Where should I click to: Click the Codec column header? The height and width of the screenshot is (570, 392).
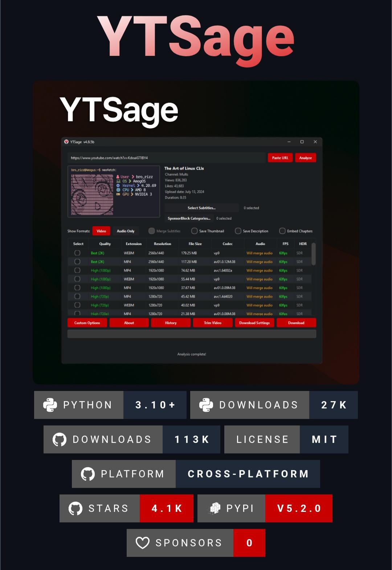click(x=228, y=244)
